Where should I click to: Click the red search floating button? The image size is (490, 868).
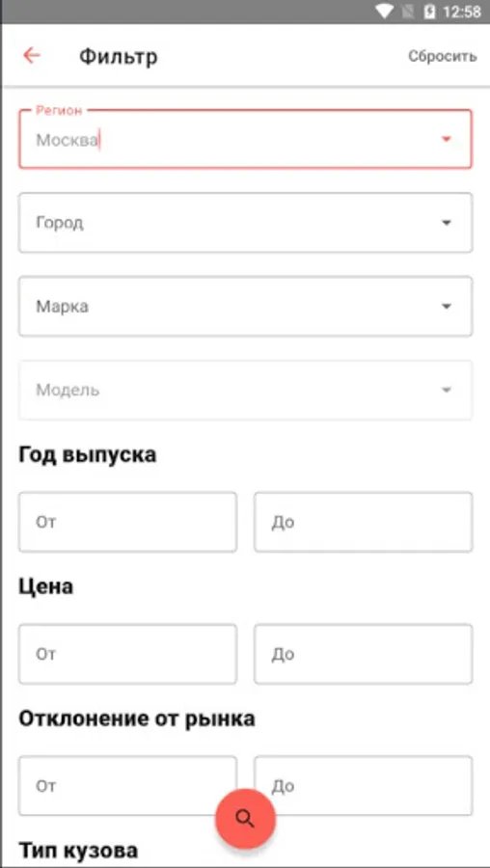pos(245,819)
